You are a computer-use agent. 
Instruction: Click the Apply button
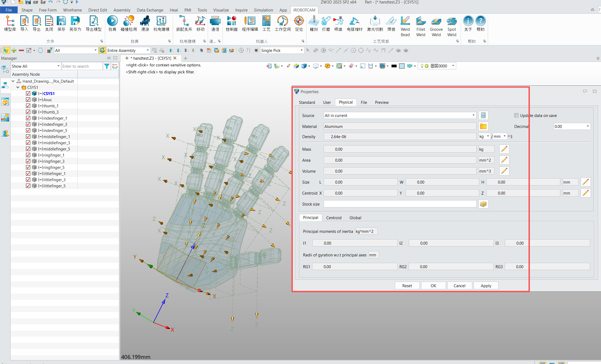tap(486, 286)
